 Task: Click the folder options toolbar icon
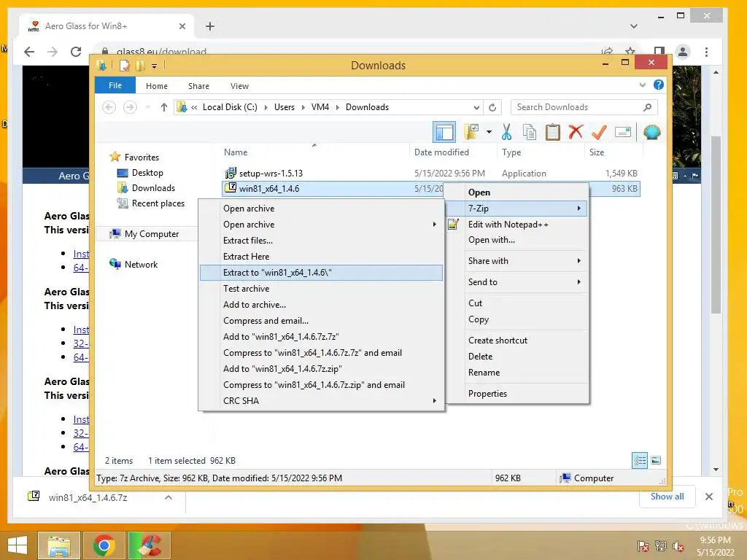(x=472, y=132)
